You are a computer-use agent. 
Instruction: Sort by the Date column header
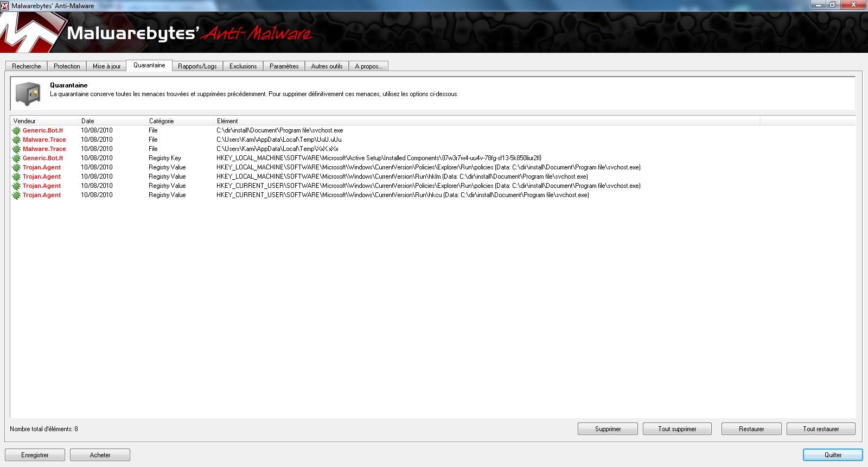click(x=112, y=121)
